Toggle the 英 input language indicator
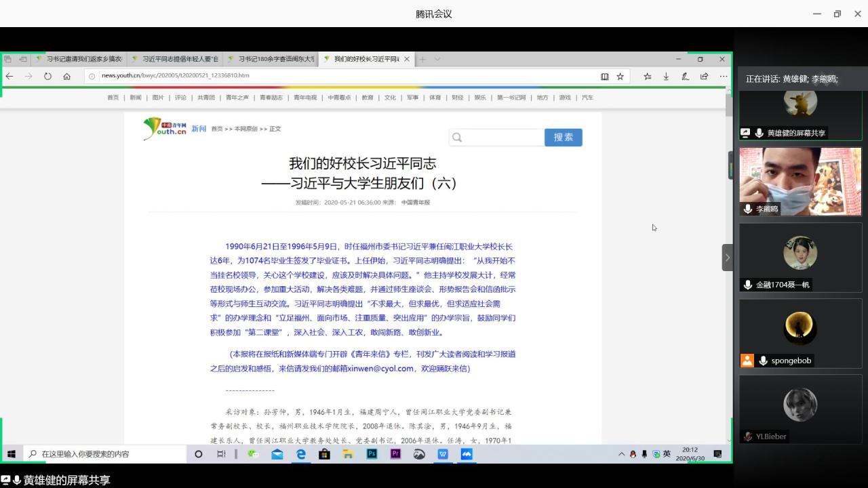Image resolution: width=868 pixels, height=488 pixels. pyautogui.click(x=667, y=454)
